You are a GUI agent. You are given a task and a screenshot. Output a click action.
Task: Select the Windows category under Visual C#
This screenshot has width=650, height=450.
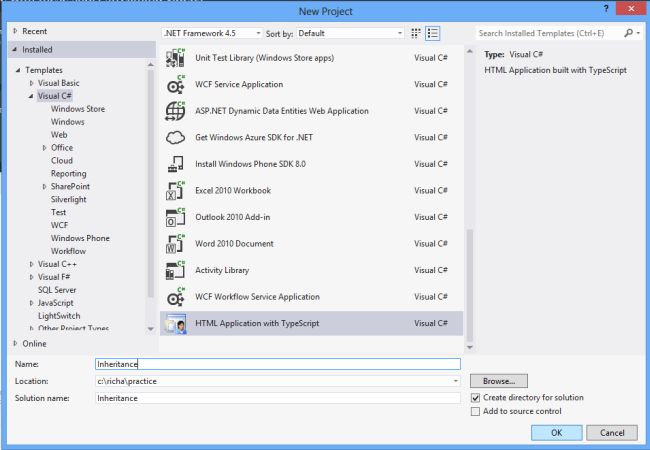click(x=68, y=122)
